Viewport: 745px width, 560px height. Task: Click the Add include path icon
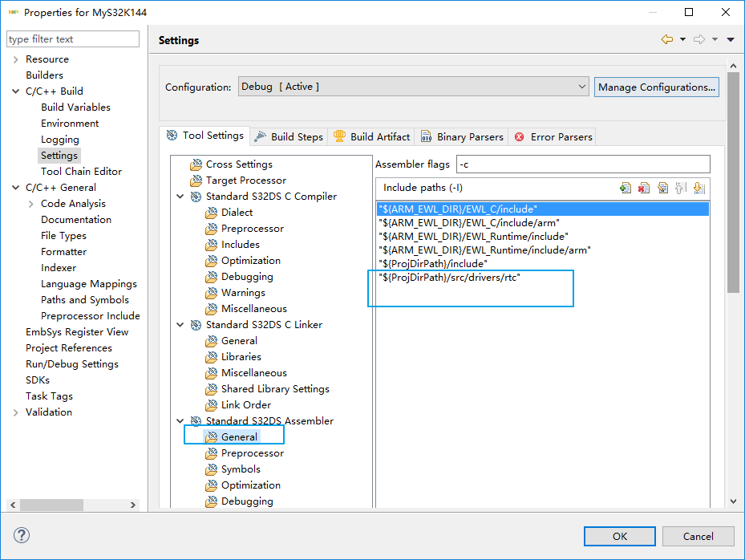[626, 188]
